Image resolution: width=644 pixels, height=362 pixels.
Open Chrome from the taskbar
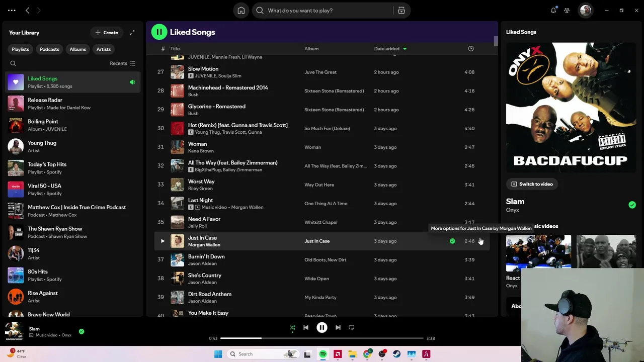367,354
